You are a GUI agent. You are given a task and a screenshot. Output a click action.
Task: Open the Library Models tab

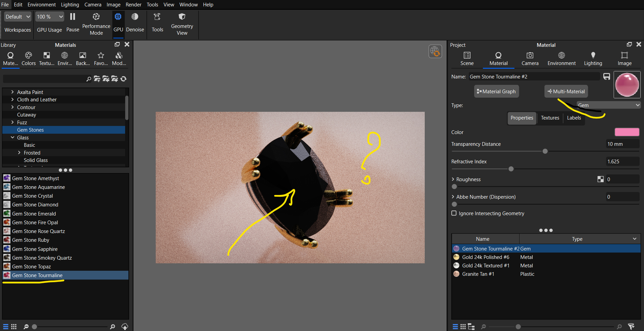[x=119, y=59]
